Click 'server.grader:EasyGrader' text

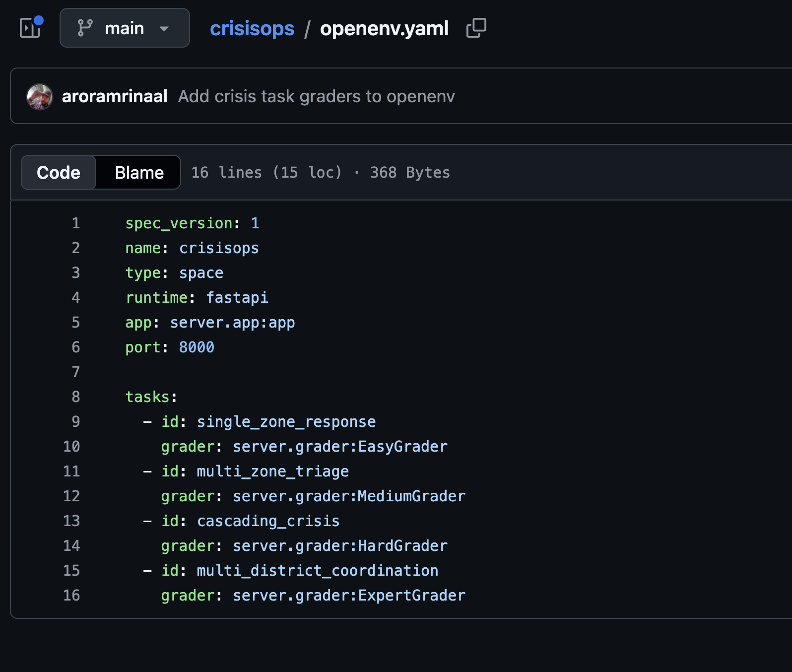(340, 447)
